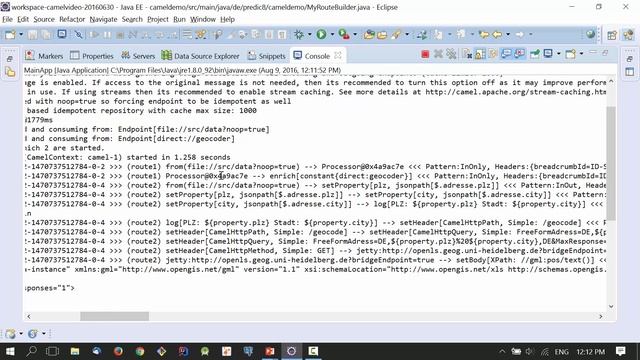Click the ENG language indicator
The width and height of the screenshot is (640, 360).
pos(561,351)
